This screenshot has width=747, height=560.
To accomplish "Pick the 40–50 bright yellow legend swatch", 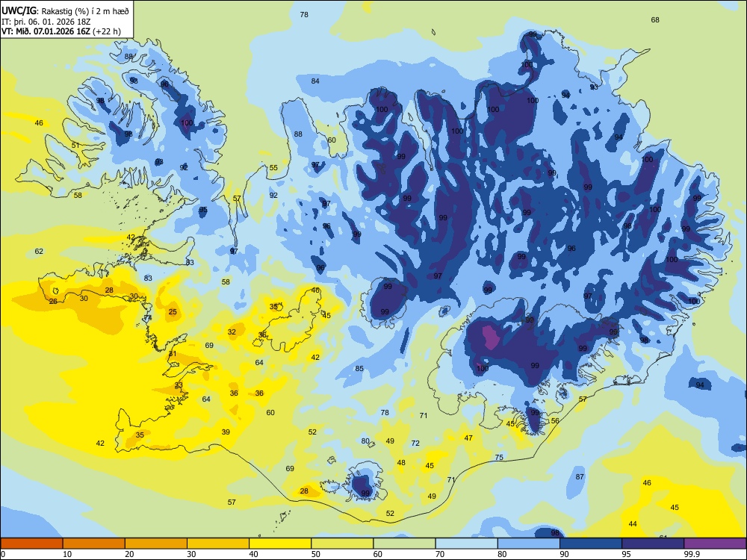I will [x=280, y=544].
